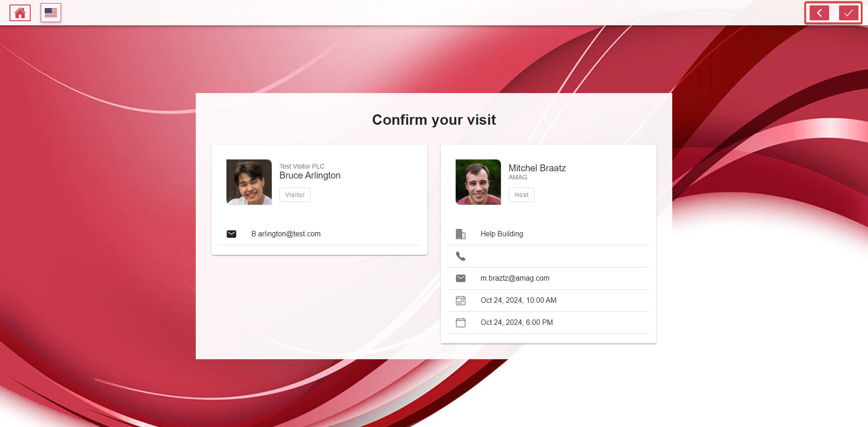868x427 pixels.
Task: Click the Home icon button
Action: [x=20, y=13]
